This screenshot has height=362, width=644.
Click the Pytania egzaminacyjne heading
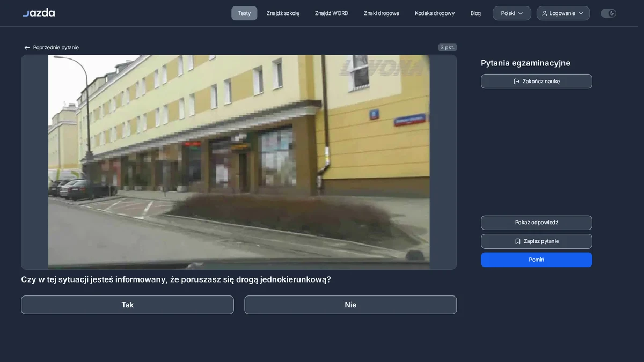pyautogui.click(x=525, y=63)
